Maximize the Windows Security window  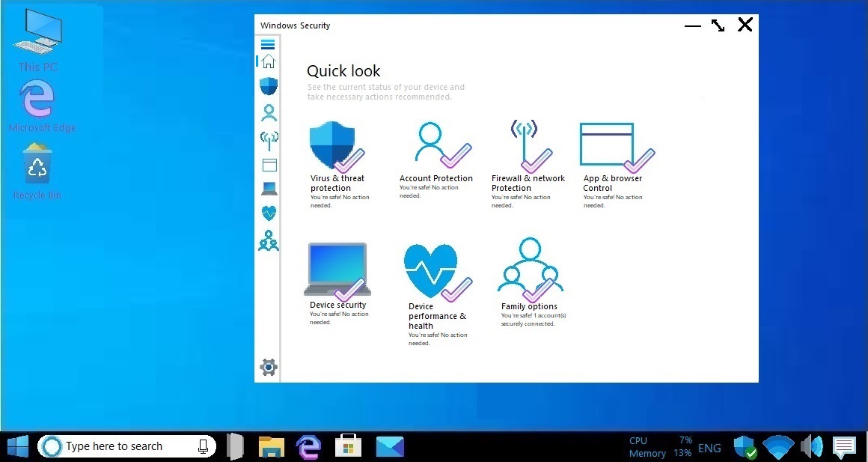718,25
